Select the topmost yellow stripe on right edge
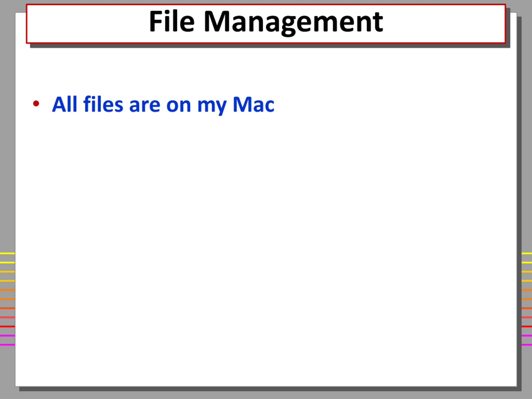The height and width of the screenshot is (399, 532). (x=527, y=253)
